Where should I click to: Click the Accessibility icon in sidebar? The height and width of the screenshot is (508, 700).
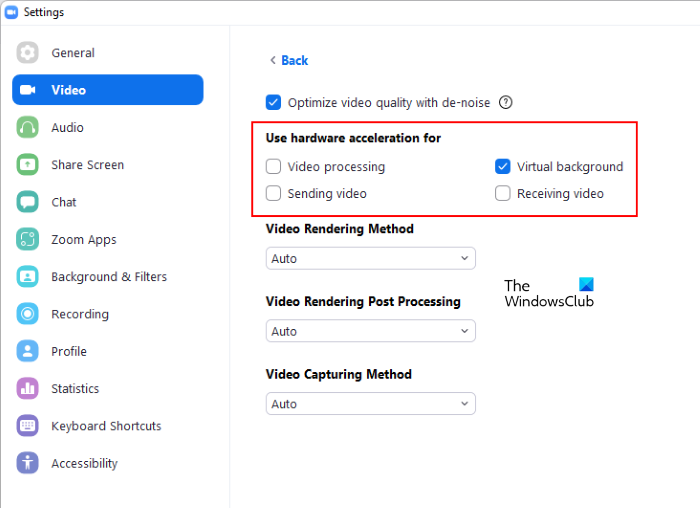pyautogui.click(x=28, y=463)
